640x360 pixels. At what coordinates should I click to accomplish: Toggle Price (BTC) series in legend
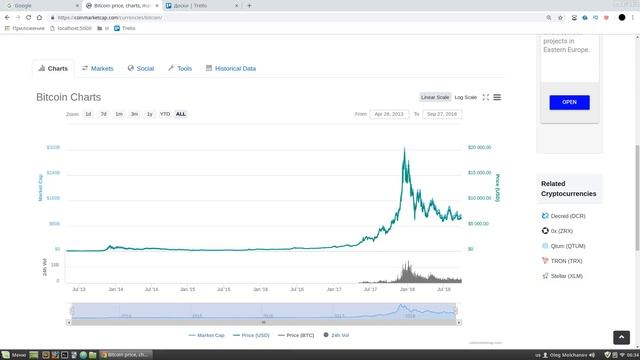(x=296, y=335)
